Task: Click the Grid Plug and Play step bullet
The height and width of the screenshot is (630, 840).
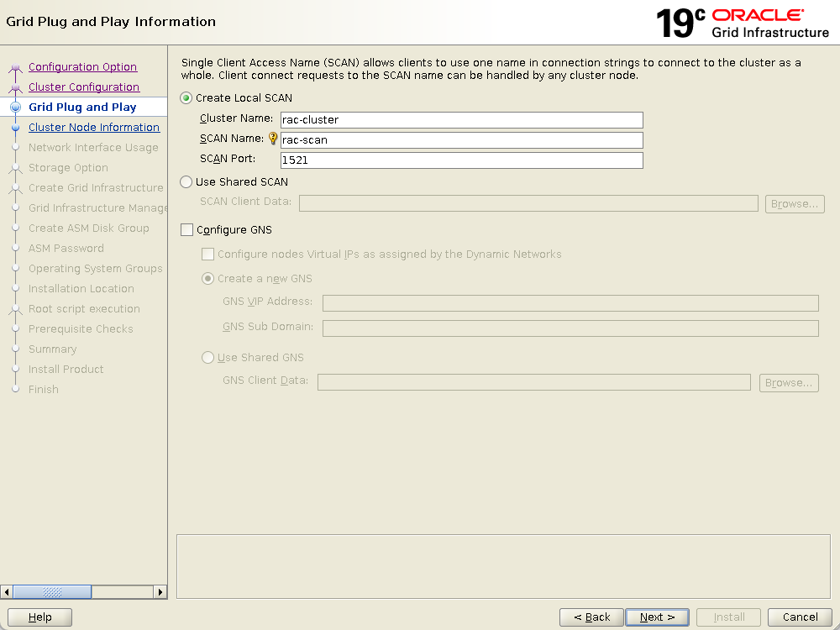Action: click(15, 108)
